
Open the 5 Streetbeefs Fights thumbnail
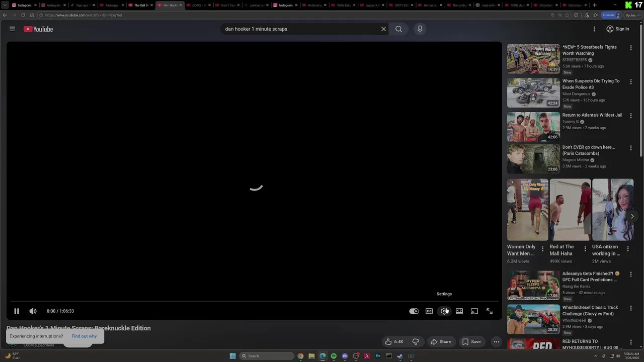pyautogui.click(x=533, y=59)
